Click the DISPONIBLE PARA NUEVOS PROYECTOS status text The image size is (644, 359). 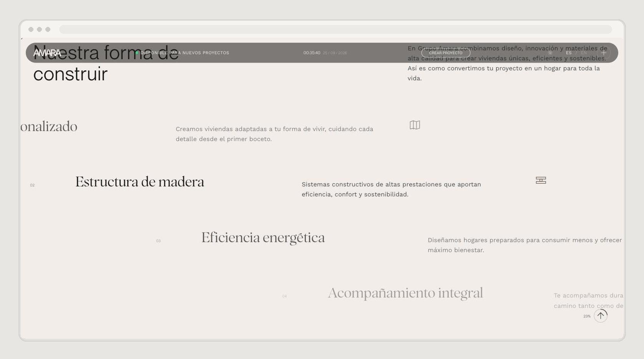pyautogui.click(x=185, y=53)
